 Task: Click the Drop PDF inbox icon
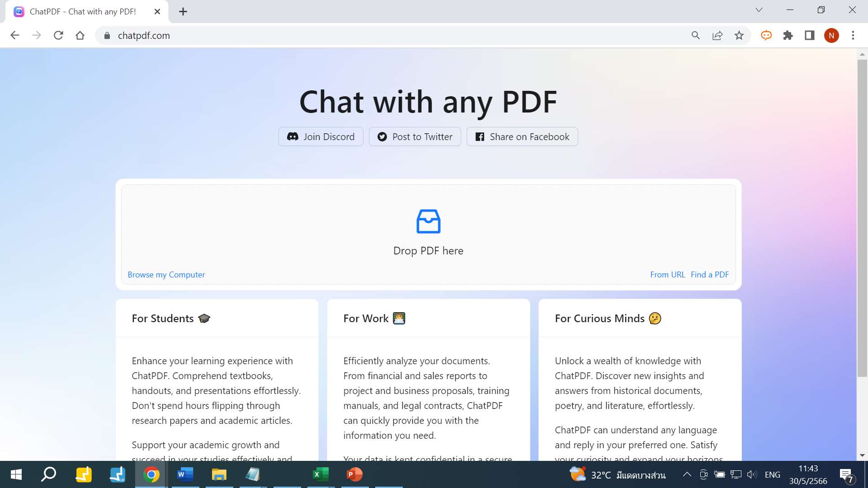[428, 221]
